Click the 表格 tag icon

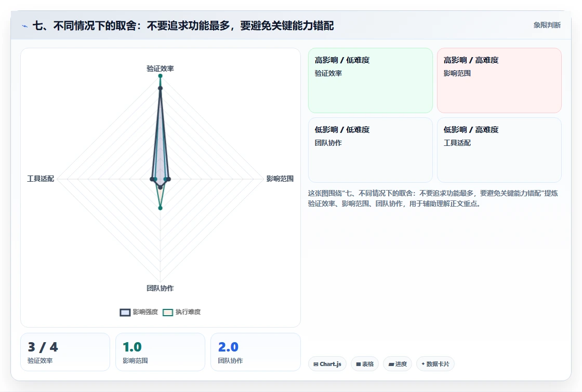point(359,364)
